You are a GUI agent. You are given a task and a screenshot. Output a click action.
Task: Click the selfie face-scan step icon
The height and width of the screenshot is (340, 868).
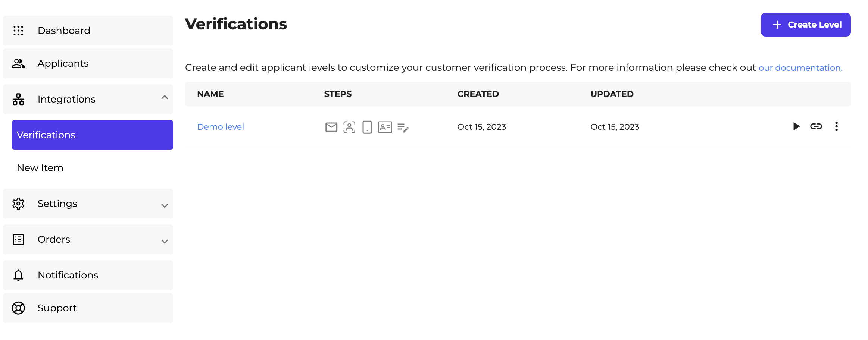pyautogui.click(x=349, y=127)
